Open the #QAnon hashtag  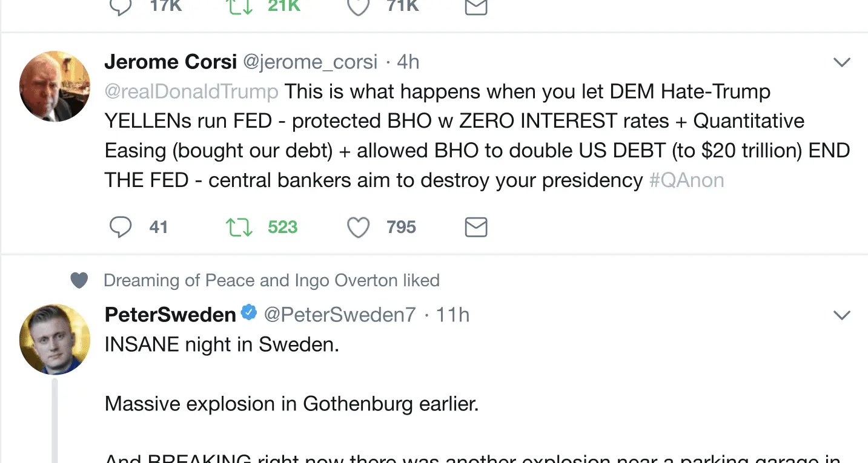click(686, 180)
